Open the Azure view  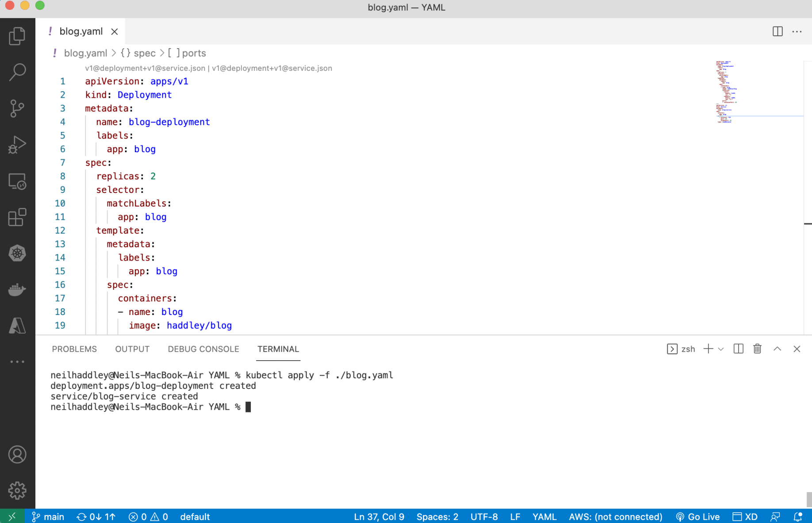17,326
